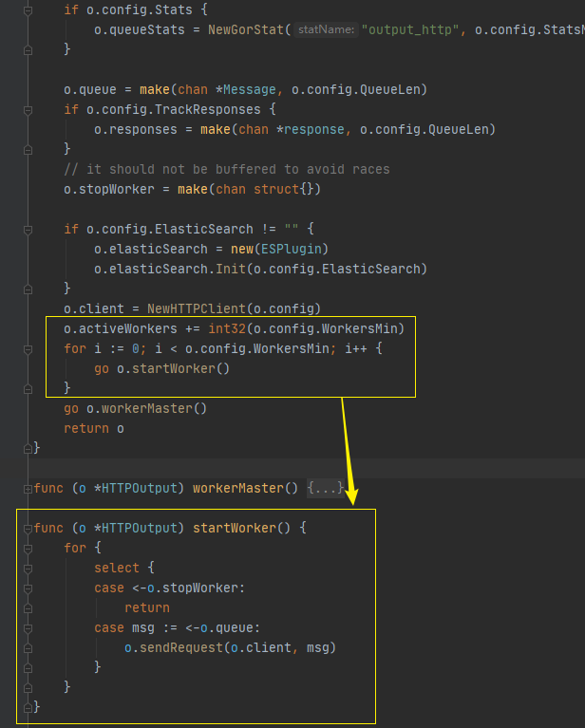
Task: Click 'i++' in the for loop header
Action: [x=355, y=348]
